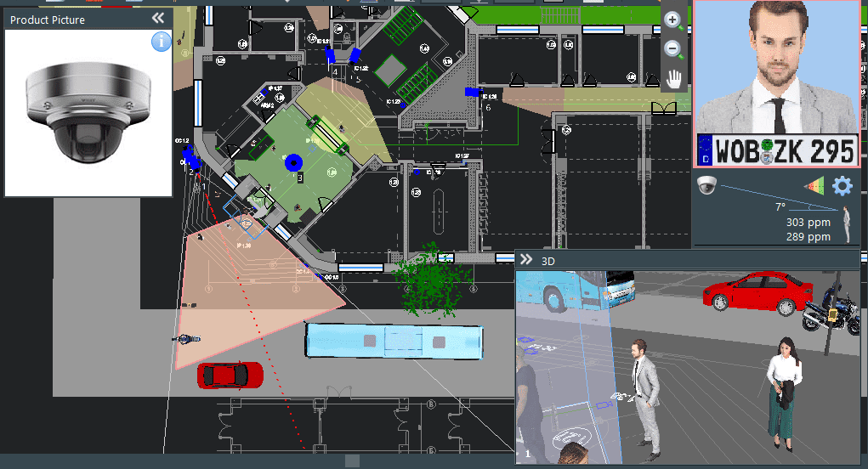Open the gear settings in preview panel
This screenshot has width=868, height=469.
842,186
